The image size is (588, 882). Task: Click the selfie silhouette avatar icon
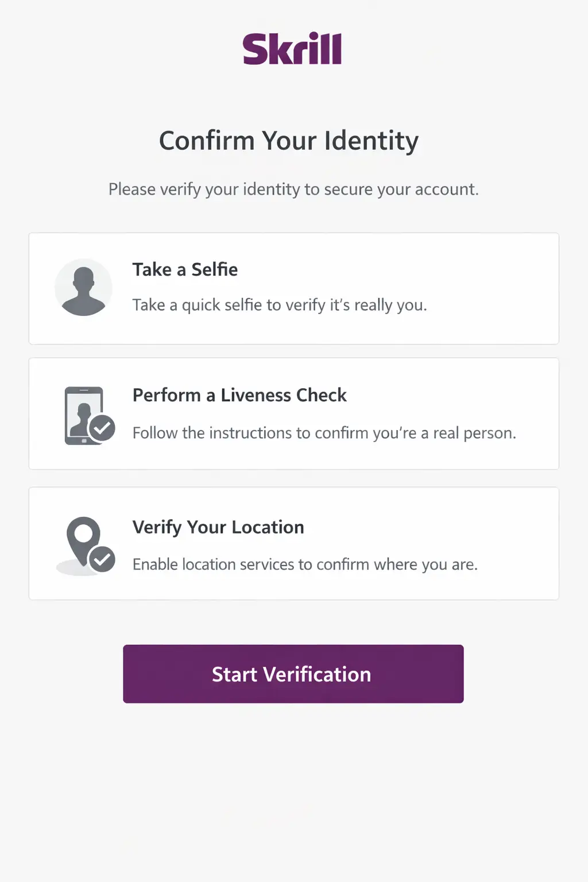(84, 287)
